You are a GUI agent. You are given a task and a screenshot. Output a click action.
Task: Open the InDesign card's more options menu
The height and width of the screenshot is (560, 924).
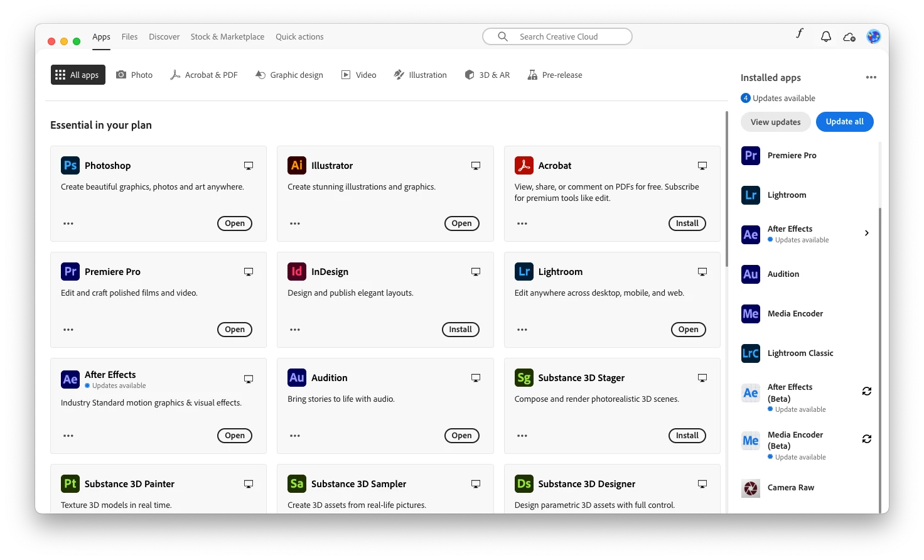pos(295,330)
